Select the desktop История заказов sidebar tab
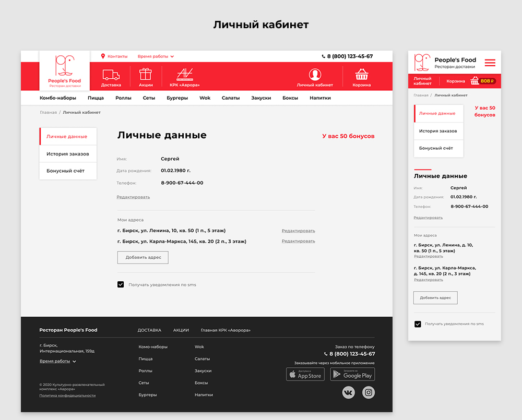The image size is (522, 420). point(68,154)
